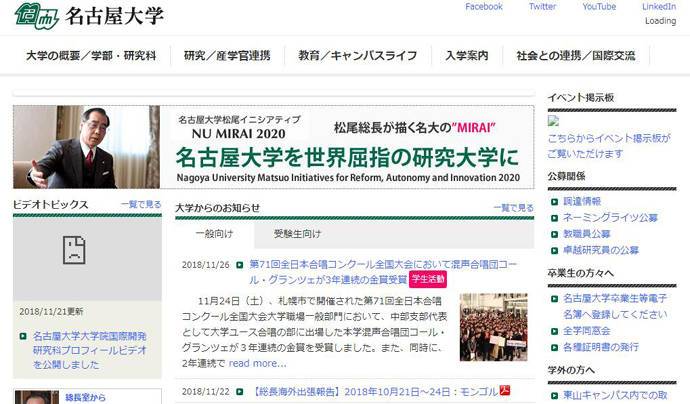Open the Facebook link in header

(484, 7)
